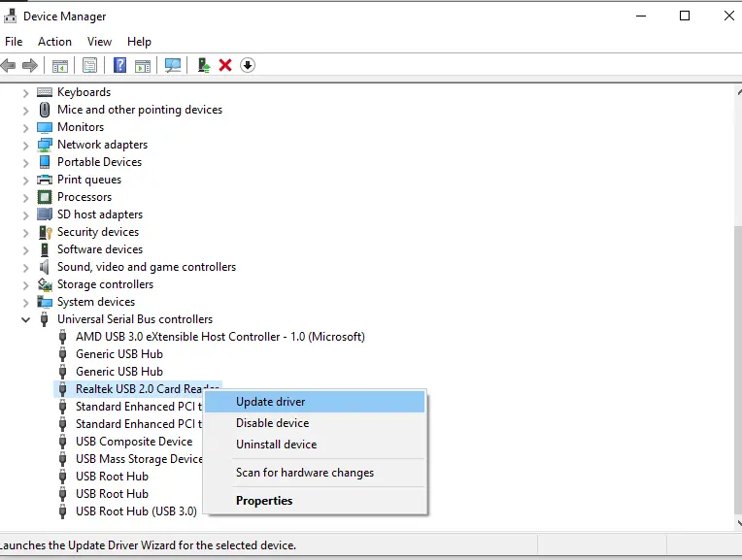Click the Properties toolbar icon

click(x=89, y=65)
